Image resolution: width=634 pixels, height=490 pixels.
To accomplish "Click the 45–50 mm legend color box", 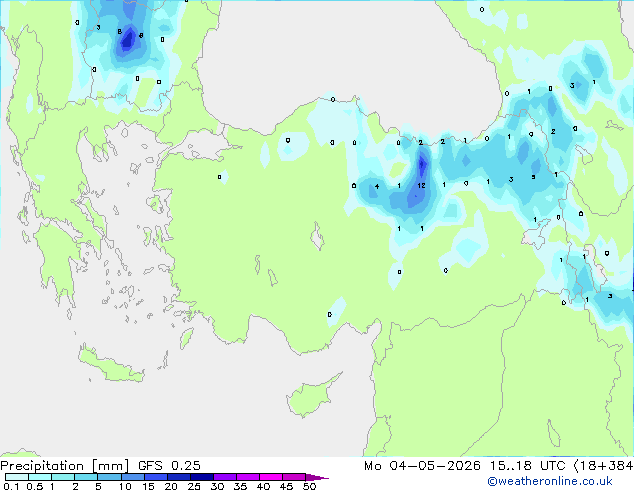I will pos(294,477).
